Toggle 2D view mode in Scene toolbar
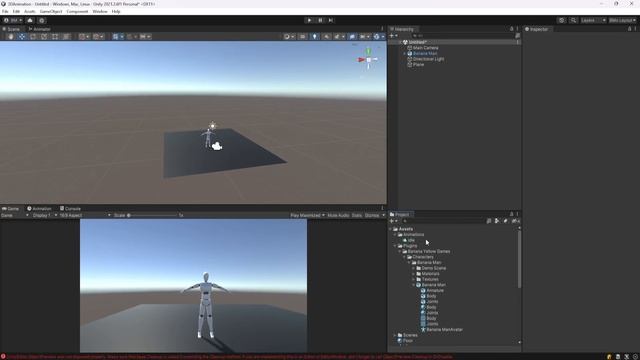 point(302,37)
